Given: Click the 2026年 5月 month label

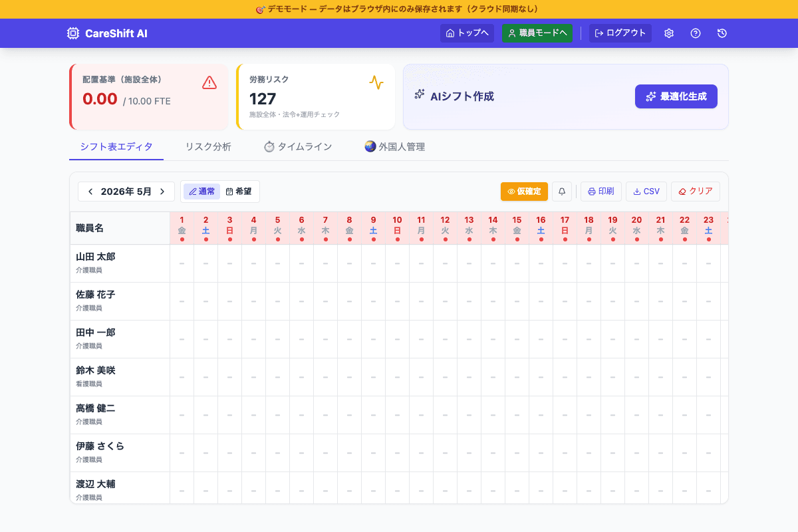Looking at the screenshot, I should 126,192.
